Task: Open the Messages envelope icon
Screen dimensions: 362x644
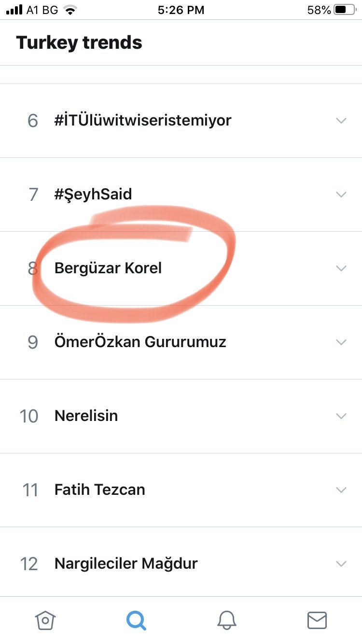Action: (x=317, y=620)
